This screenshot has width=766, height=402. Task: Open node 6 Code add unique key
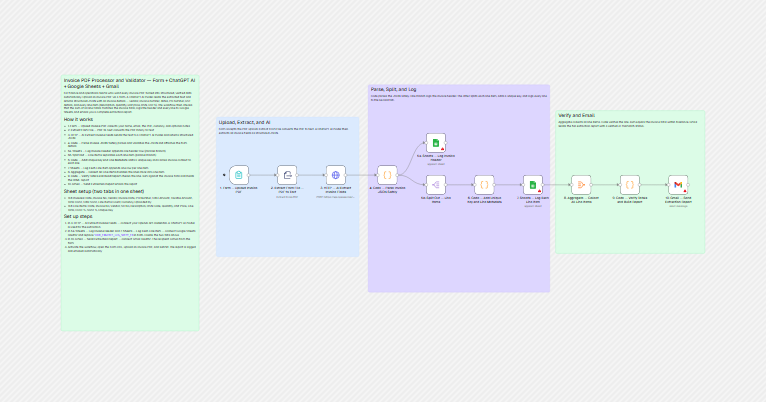484,185
